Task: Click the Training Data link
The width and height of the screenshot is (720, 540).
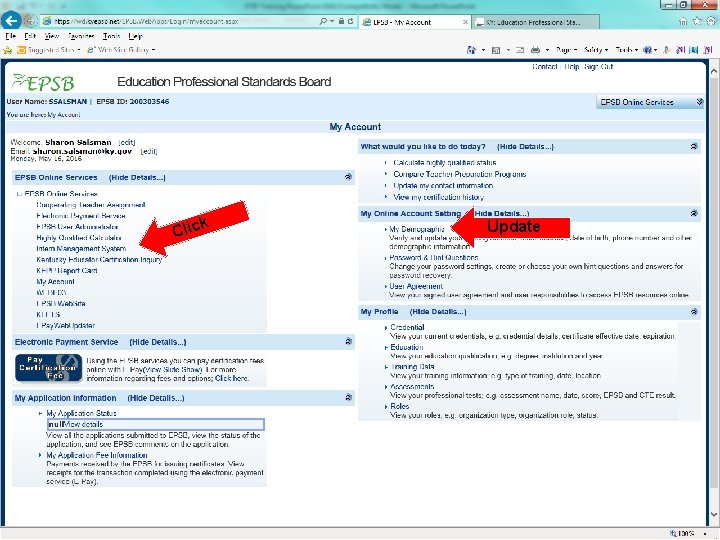Action: pyautogui.click(x=412, y=367)
